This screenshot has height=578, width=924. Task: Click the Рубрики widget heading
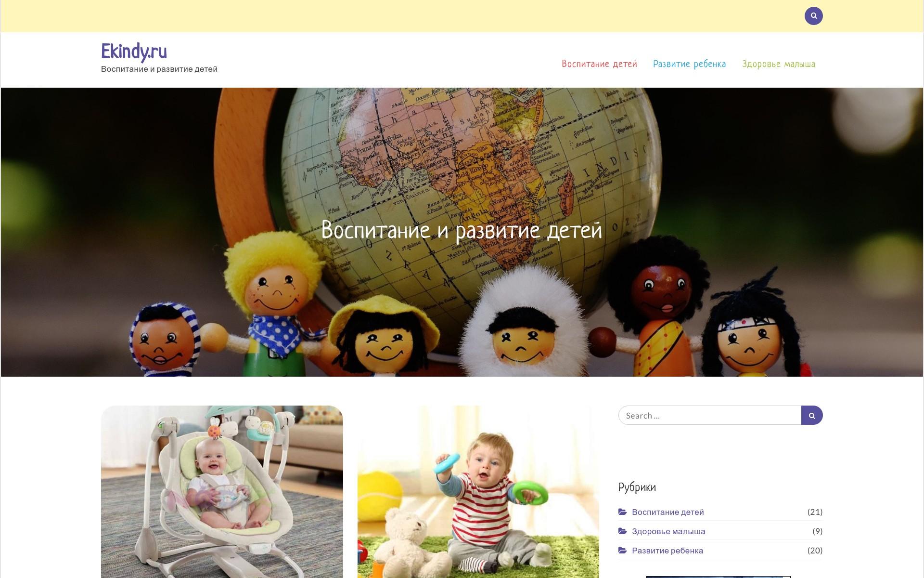[637, 487]
